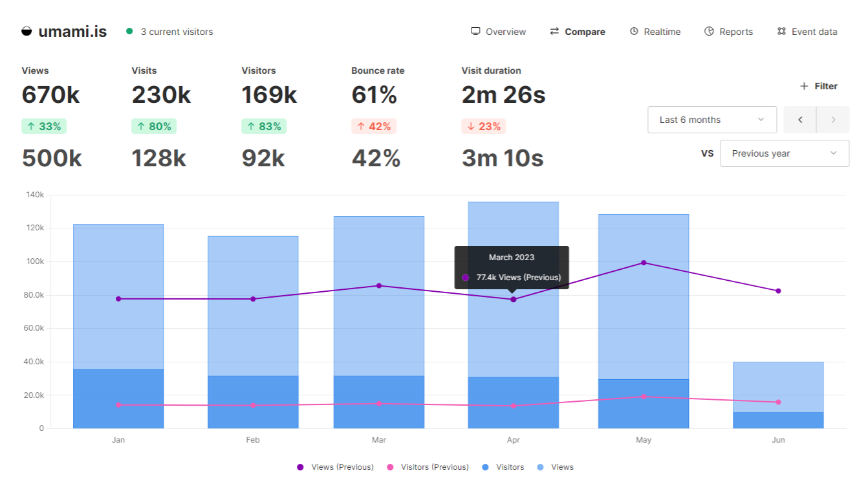
Task: Open the Last 6 months dropdown
Action: point(711,120)
